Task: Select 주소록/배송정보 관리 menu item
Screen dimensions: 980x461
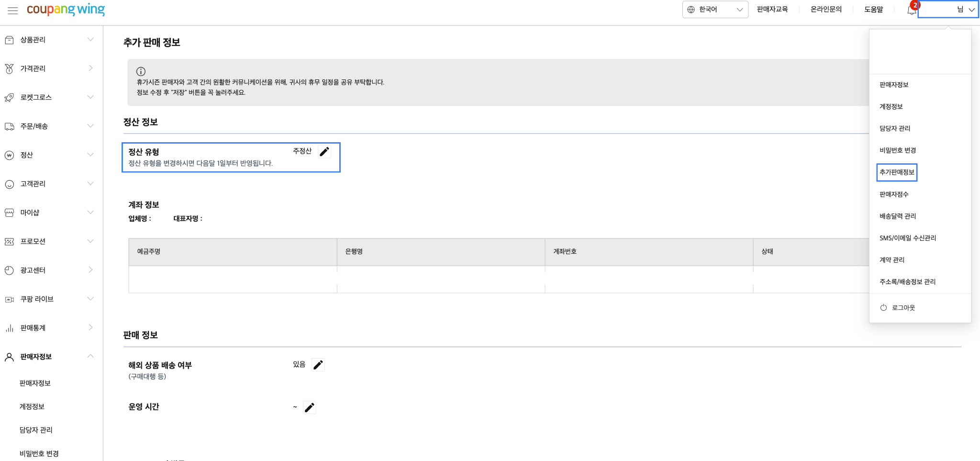Action: click(907, 282)
